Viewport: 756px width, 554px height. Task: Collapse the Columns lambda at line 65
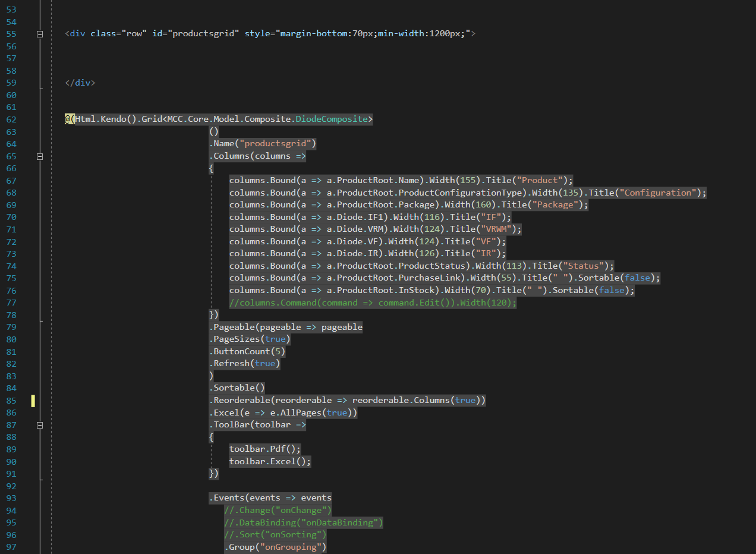pos(40,156)
